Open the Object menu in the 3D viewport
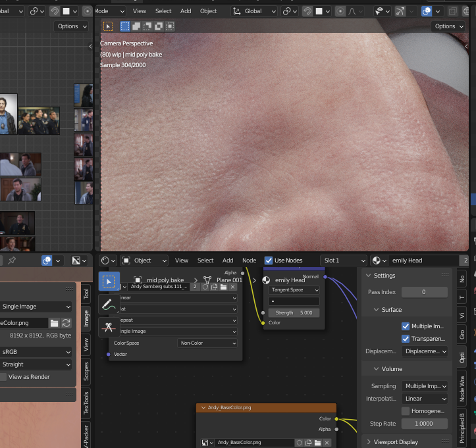476x448 pixels. [x=208, y=11]
